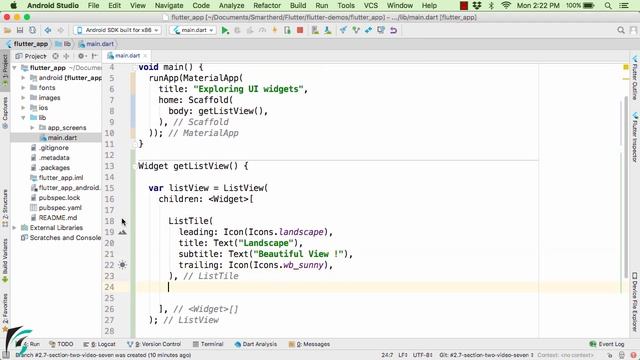Click the Synchronize toolbar icon
Viewport: 640px width, 360px height.
point(32,30)
